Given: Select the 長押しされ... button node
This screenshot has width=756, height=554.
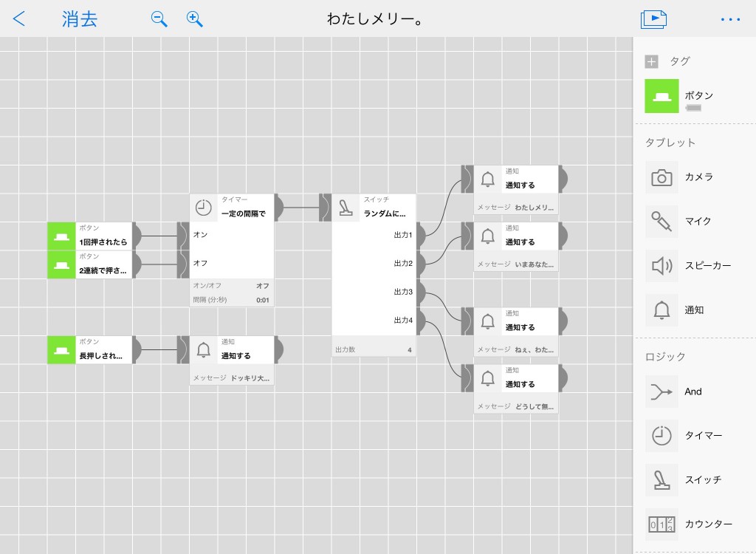Looking at the screenshot, I should click(89, 350).
